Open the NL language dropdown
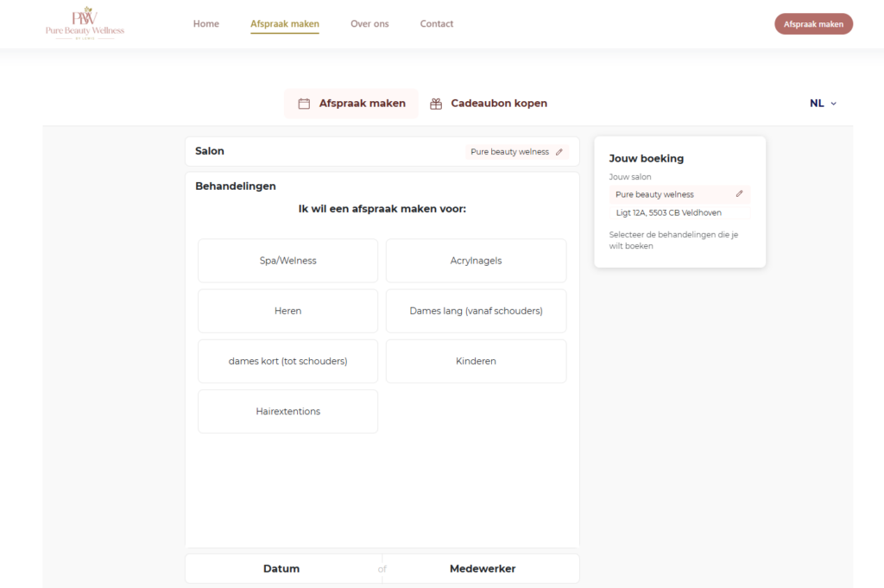 click(823, 104)
